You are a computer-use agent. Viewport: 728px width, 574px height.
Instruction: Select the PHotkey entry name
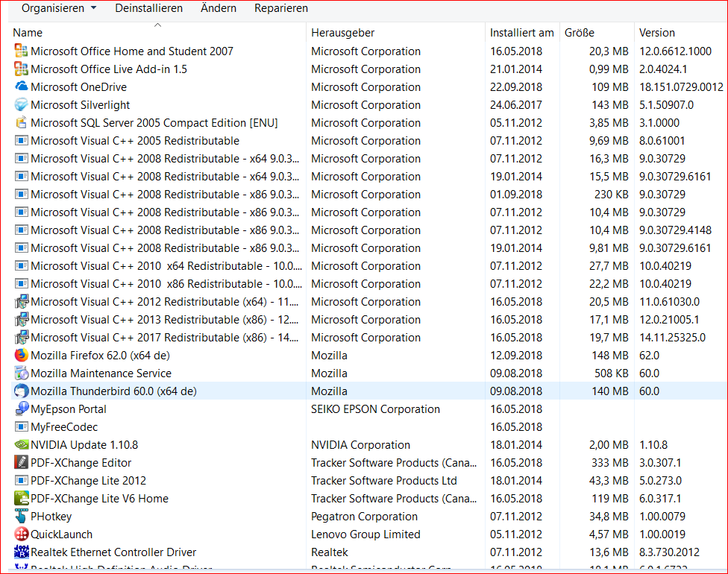(51, 517)
